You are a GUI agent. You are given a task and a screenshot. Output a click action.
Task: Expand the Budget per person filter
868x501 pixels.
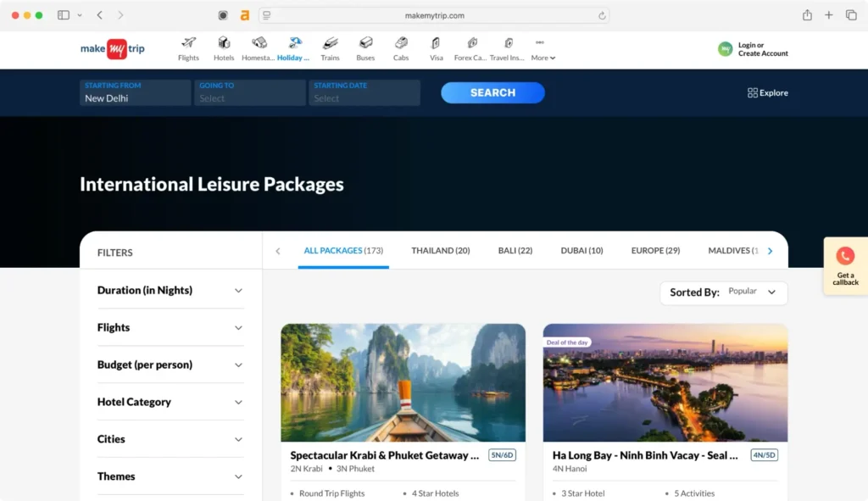coord(170,365)
